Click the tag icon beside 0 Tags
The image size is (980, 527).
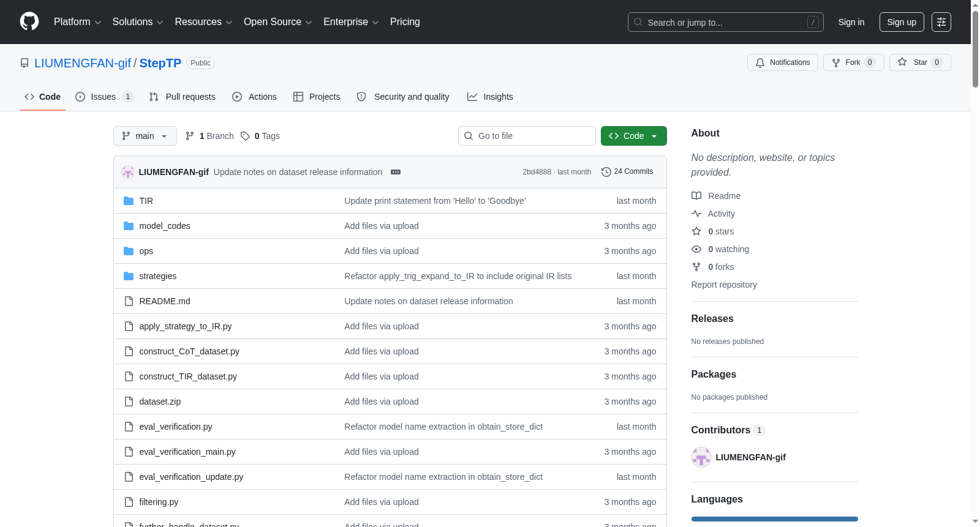[x=245, y=136]
